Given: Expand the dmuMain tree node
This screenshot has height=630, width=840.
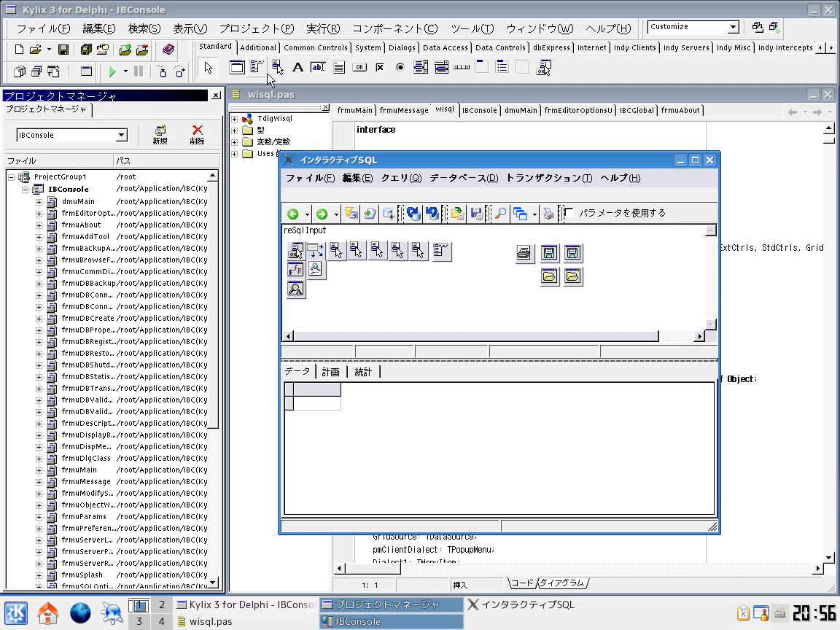Looking at the screenshot, I should pyautogui.click(x=39, y=202).
